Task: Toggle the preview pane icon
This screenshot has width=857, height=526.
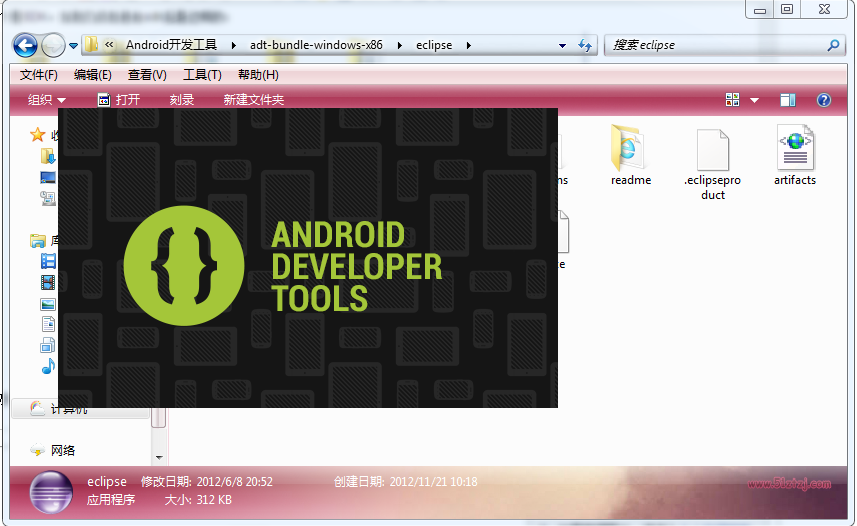Action: coord(788,100)
